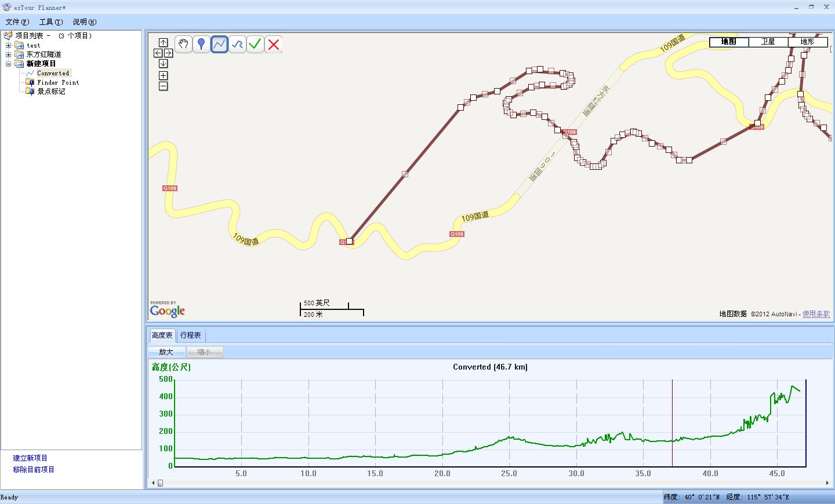The height and width of the screenshot is (504, 835).
Task: Expand the test project node
Action: point(9,45)
